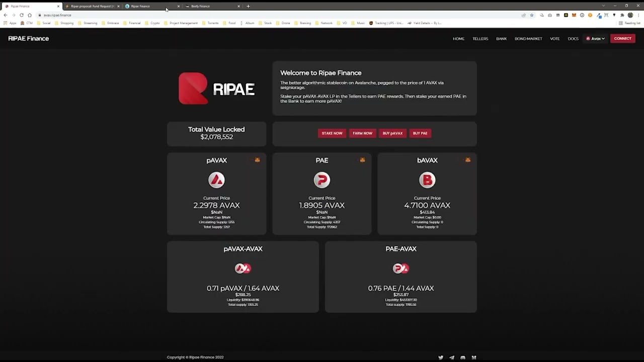644x362 pixels.
Task: Open the Telegram link in footer
Action: 452,357
